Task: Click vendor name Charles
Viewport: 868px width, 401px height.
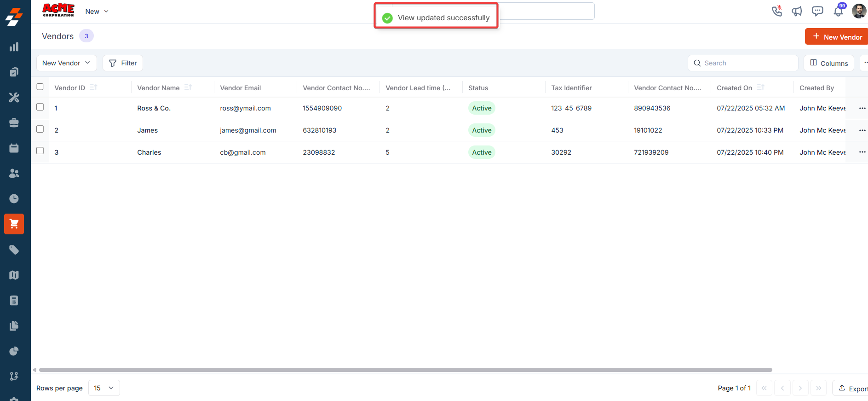Action: point(149,152)
